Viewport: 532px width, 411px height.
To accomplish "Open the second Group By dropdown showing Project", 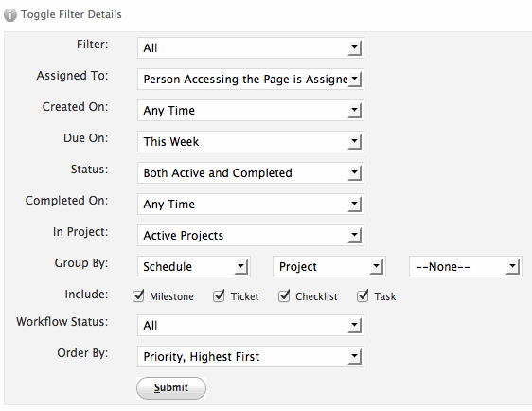I will coord(329,266).
